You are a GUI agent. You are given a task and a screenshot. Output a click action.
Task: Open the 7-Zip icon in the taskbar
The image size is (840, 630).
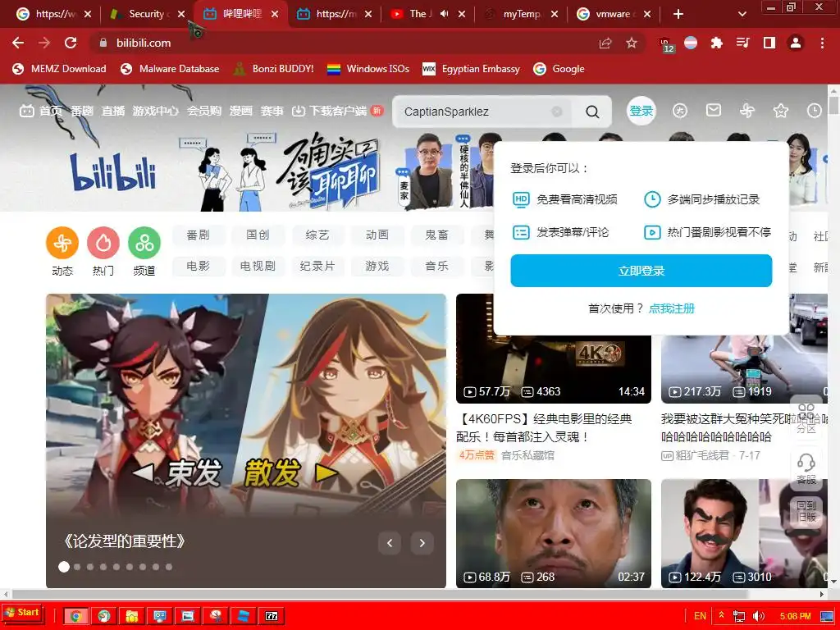tap(272, 616)
